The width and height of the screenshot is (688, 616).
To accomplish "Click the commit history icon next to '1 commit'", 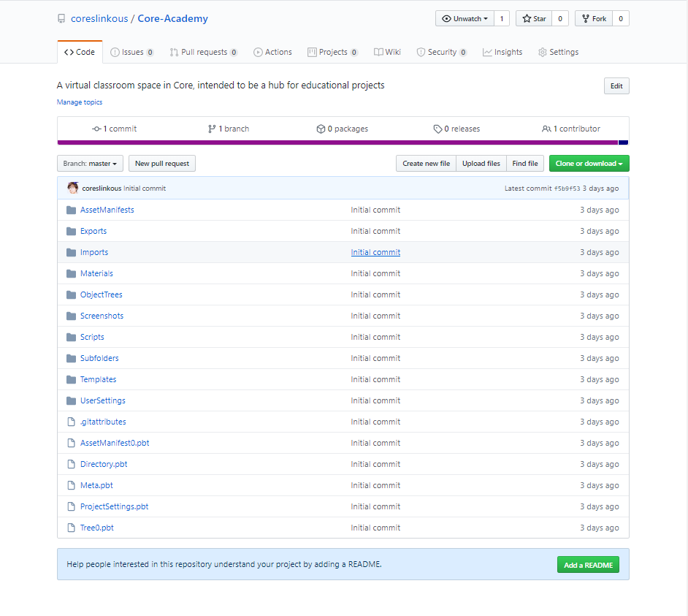I will 95,128.
